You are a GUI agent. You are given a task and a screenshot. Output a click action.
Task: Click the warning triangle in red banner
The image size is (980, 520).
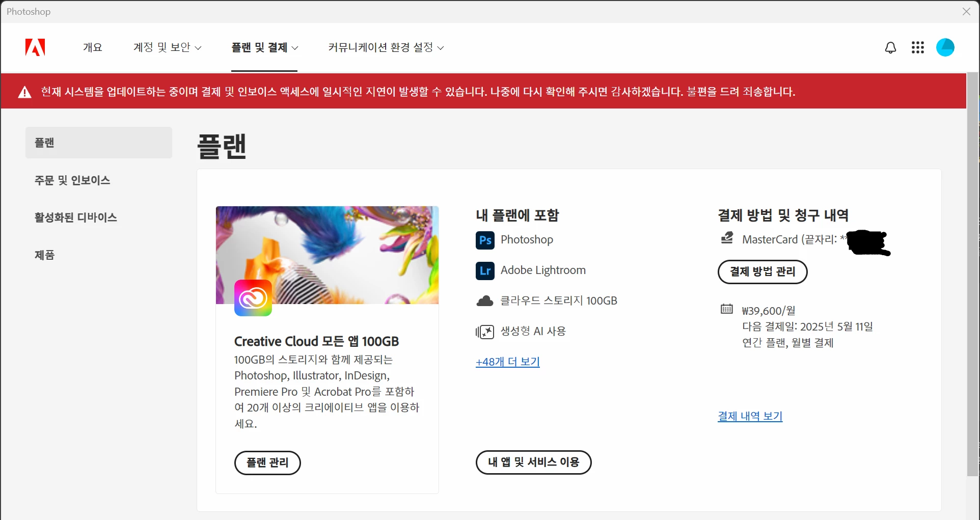25,92
